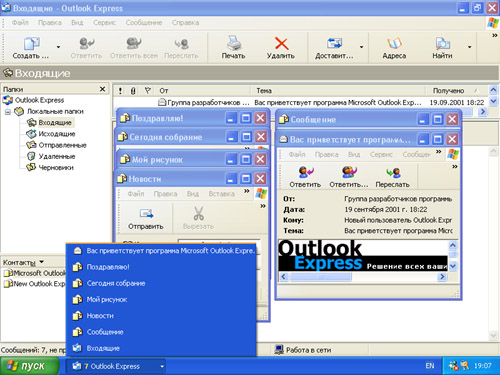Sort by flag column header
500x375 pixels.
147,91
